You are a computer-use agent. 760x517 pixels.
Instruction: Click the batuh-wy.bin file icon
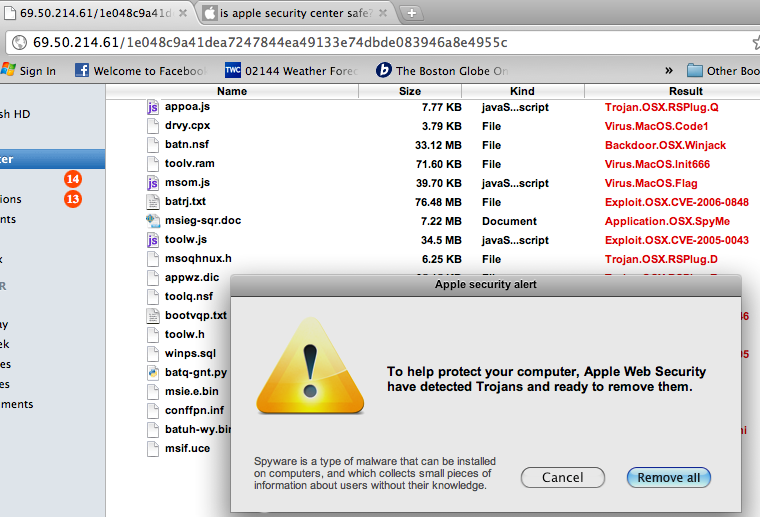pyautogui.click(x=153, y=429)
